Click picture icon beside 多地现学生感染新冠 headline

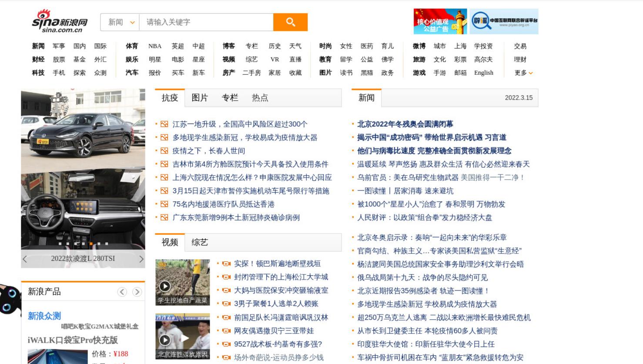[x=164, y=137]
